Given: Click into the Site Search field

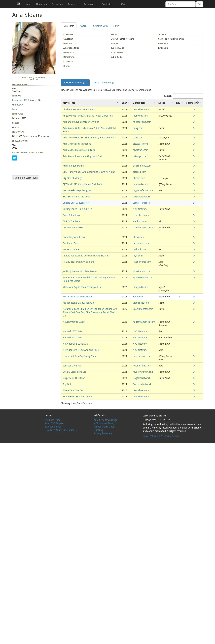Looking at the screenshot, I should [181, 4].
